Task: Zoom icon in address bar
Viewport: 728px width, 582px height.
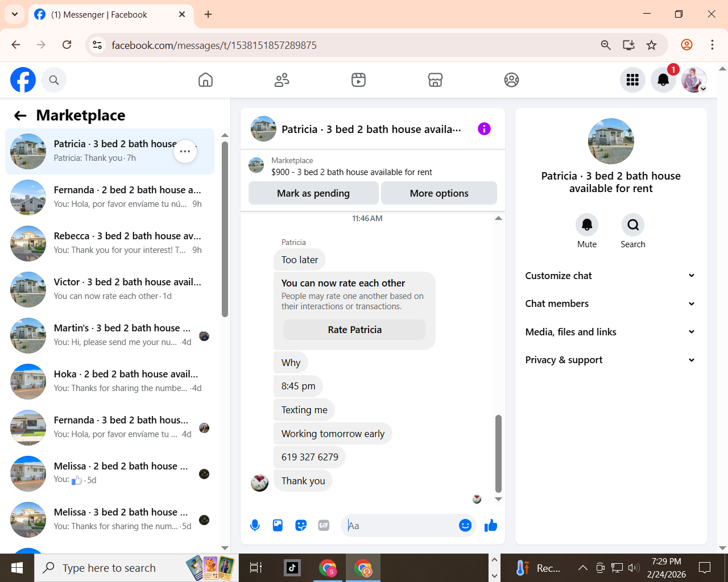Action: [x=606, y=45]
